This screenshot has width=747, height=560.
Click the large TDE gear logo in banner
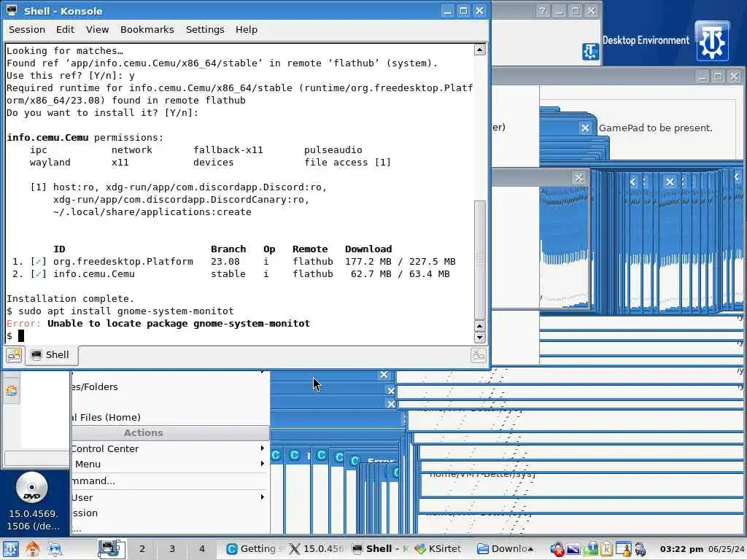click(x=712, y=42)
